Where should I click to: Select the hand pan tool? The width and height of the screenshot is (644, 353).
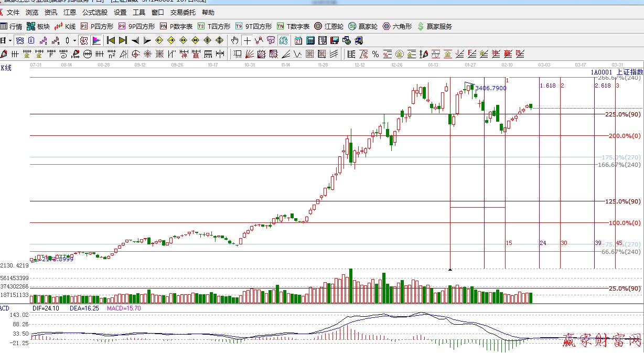pyautogui.click(x=235, y=40)
